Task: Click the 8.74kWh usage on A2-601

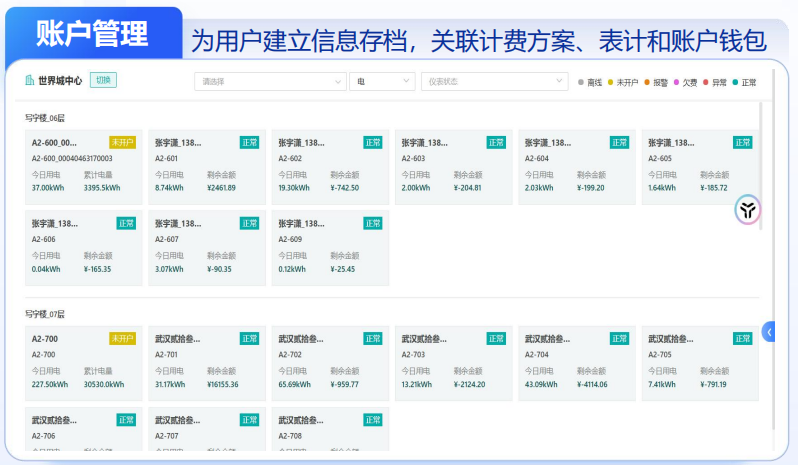Action: pyautogui.click(x=169, y=188)
